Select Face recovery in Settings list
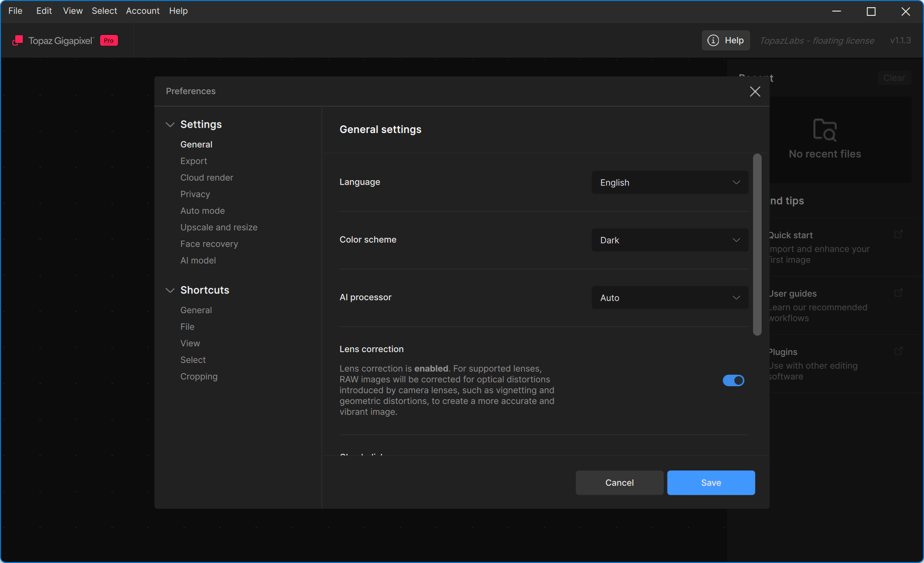Image resolution: width=924 pixels, height=563 pixels. [x=209, y=244]
